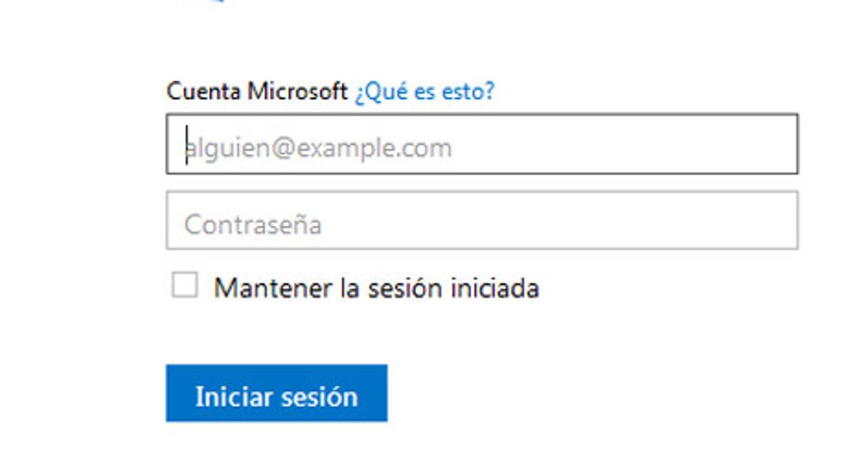Click the word 'Contraseña' placeholder text
Image resolution: width=868 pixels, height=456 pixels.
pos(252,224)
